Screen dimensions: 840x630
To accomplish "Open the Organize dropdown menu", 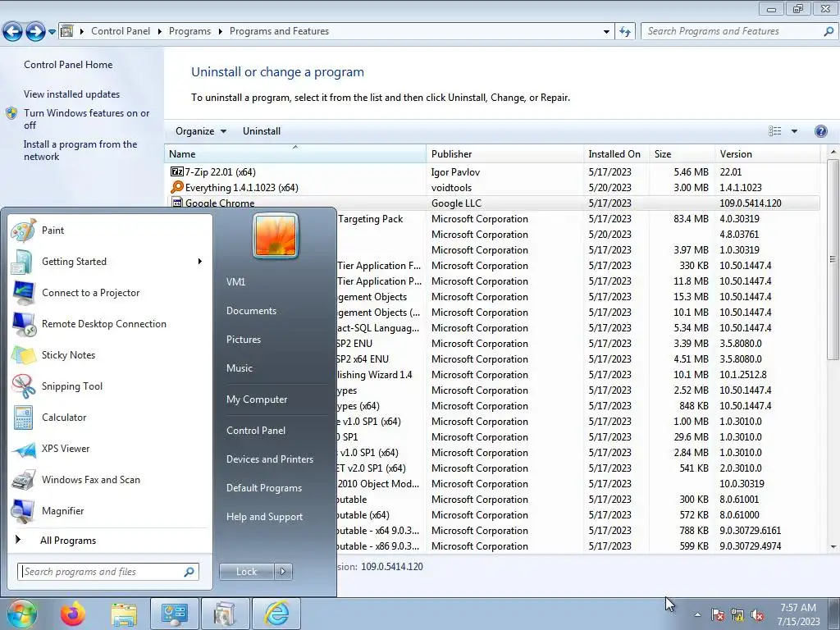I will tap(201, 131).
